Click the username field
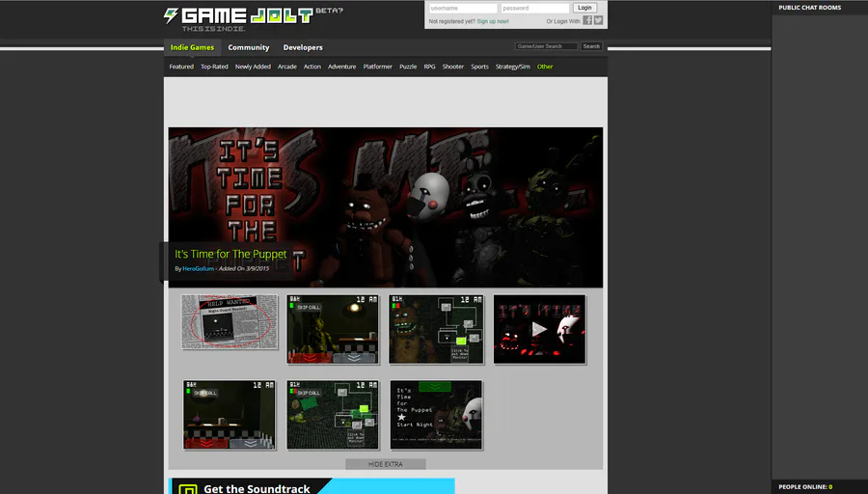 click(463, 9)
